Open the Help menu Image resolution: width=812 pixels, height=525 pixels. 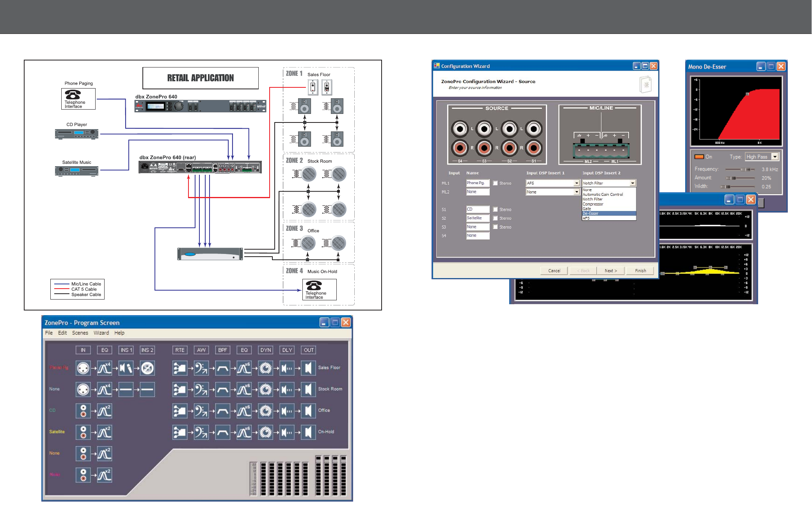click(x=119, y=333)
